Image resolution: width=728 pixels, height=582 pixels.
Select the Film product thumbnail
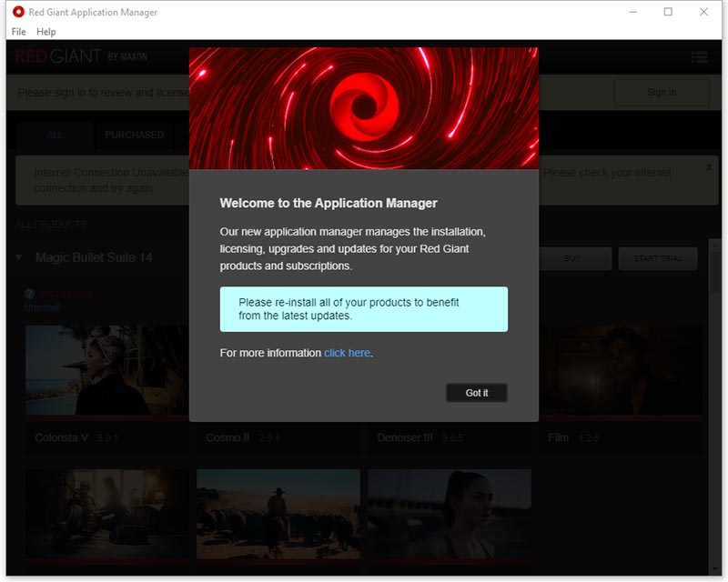622,370
